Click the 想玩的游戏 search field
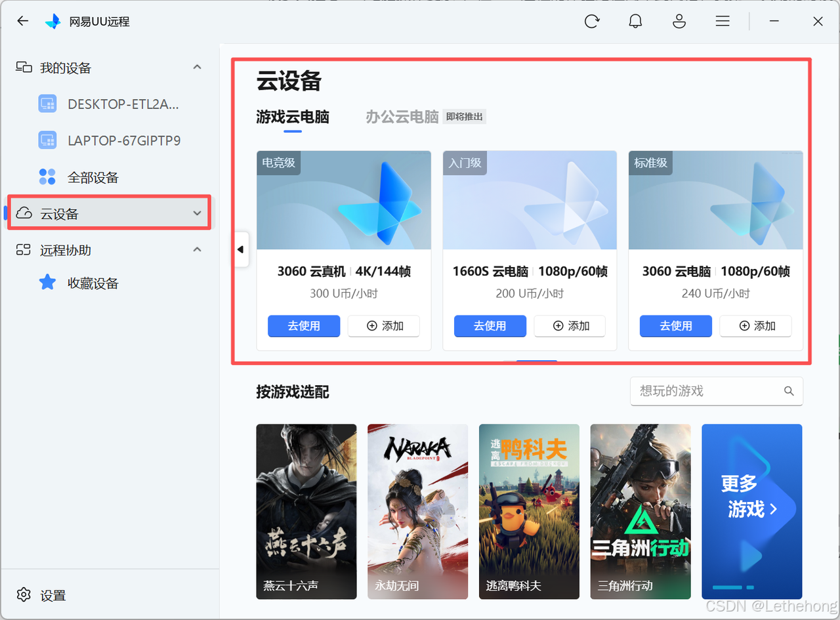 click(x=717, y=391)
